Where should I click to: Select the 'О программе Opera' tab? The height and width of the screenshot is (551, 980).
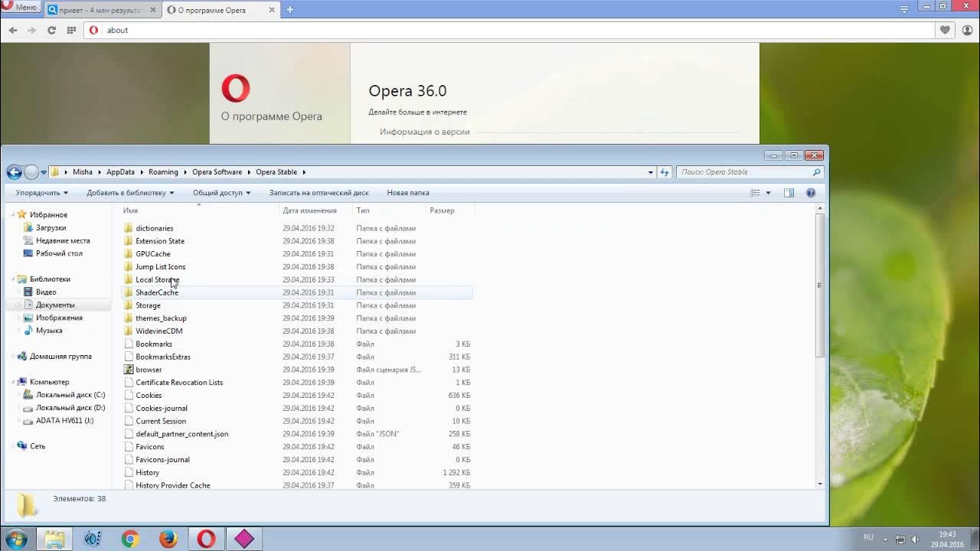point(220,10)
